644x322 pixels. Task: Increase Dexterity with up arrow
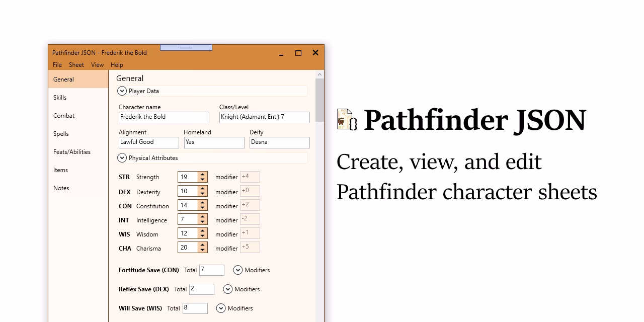pyautogui.click(x=203, y=189)
